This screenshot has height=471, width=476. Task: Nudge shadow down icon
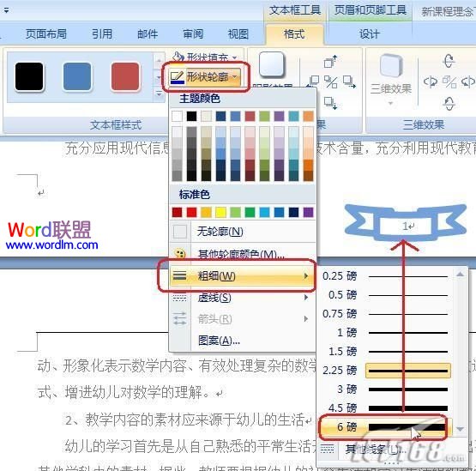pos(330,103)
